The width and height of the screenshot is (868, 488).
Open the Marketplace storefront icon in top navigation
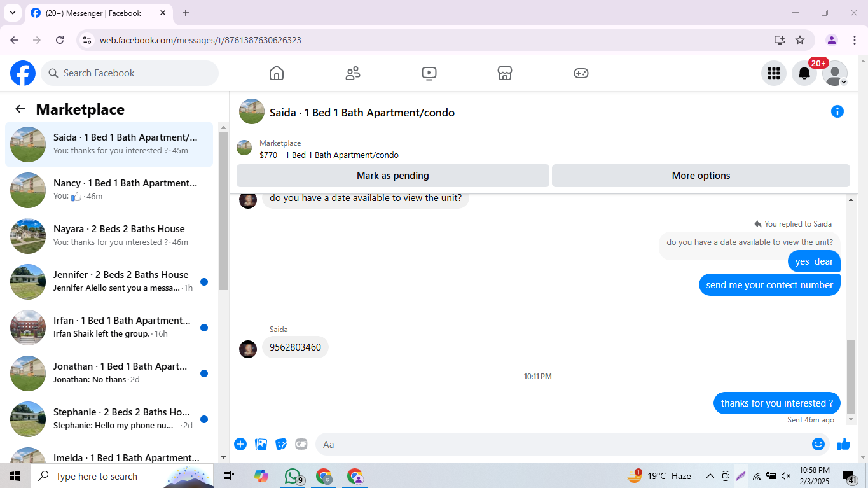(505, 73)
